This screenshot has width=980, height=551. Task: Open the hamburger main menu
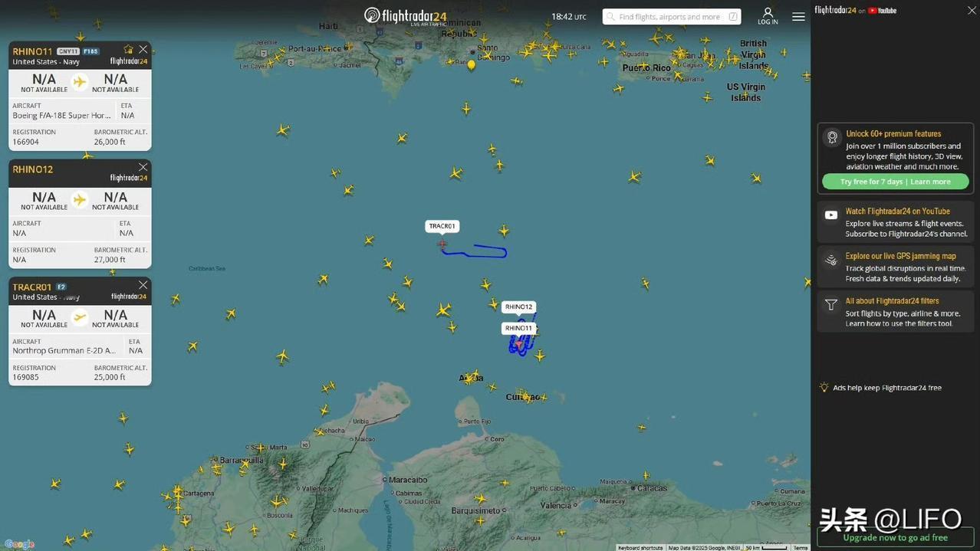pyautogui.click(x=798, y=16)
